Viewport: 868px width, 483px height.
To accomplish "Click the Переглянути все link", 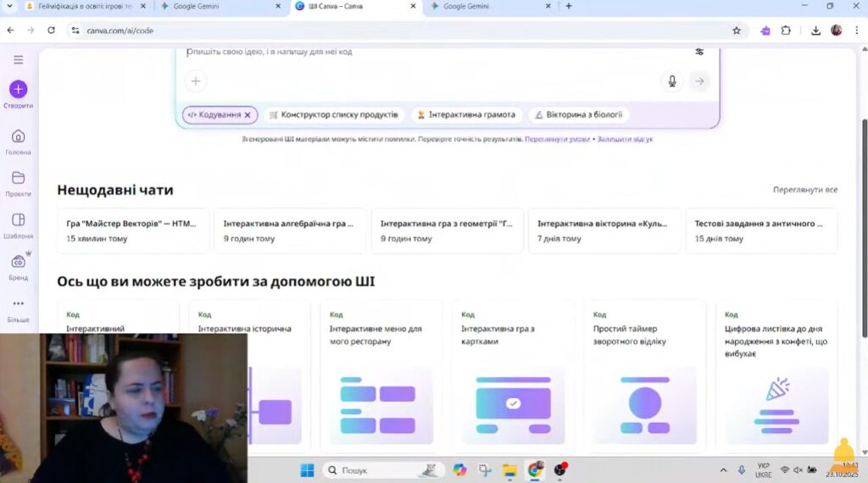I will (x=804, y=190).
